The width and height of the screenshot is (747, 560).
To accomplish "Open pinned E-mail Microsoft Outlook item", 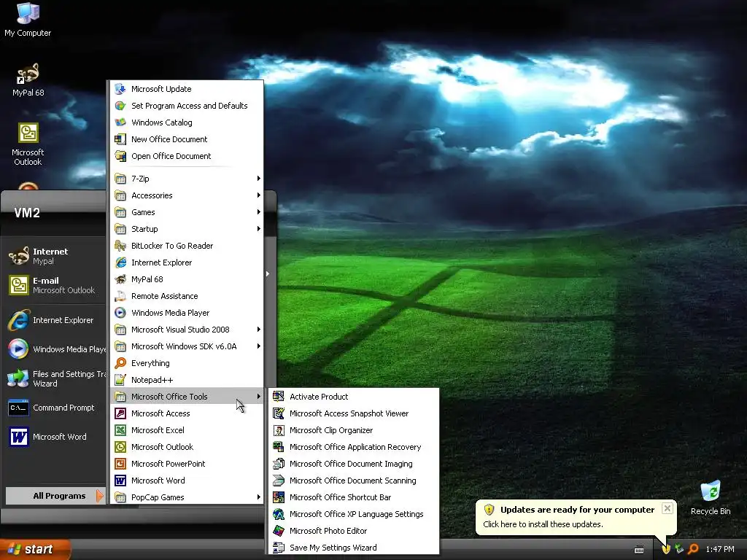I will [x=55, y=285].
